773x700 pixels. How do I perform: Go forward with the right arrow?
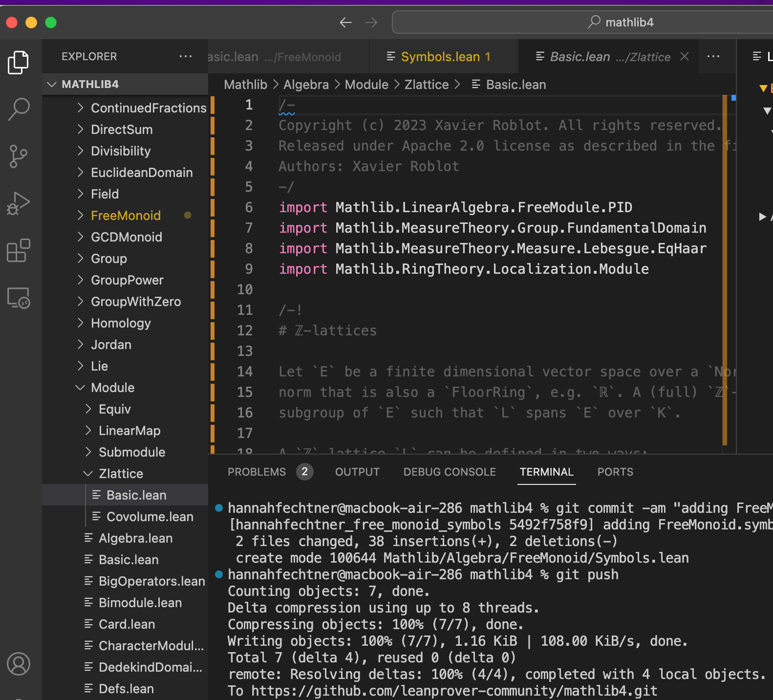pos(371,22)
